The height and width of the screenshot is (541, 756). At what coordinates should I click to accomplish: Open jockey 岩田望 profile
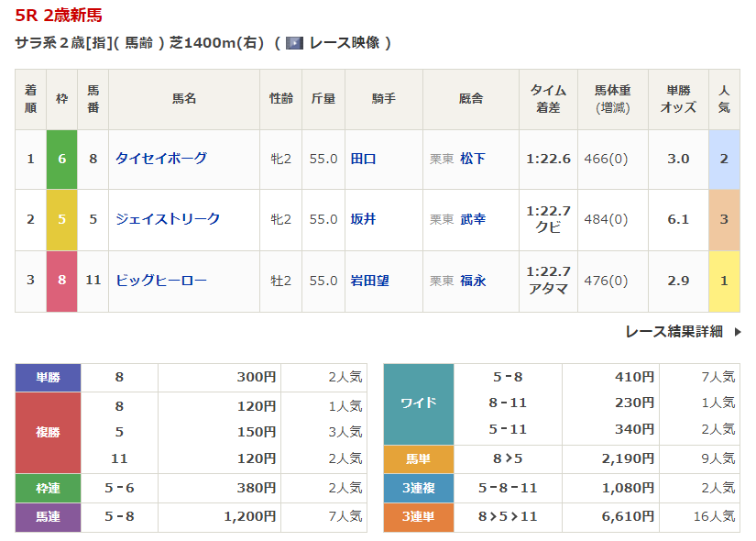click(370, 281)
